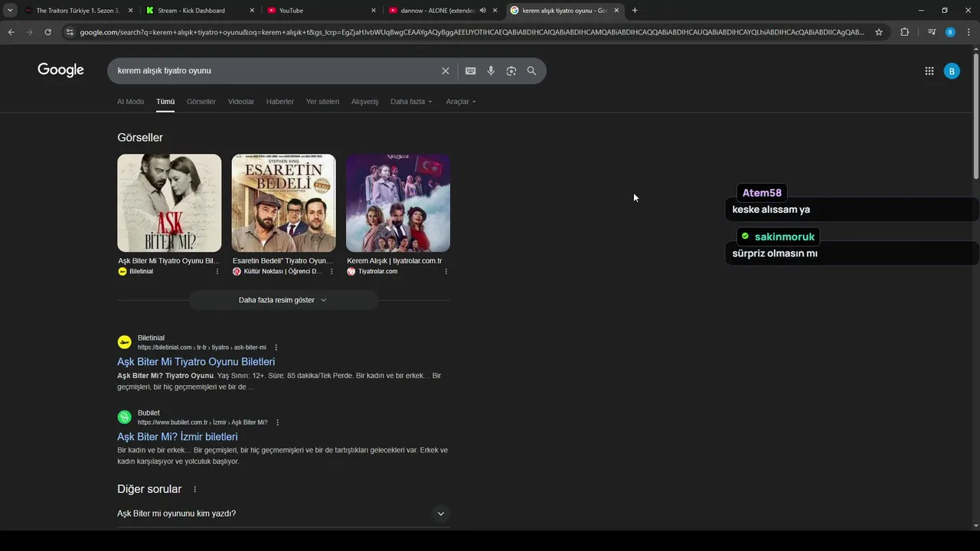The height and width of the screenshot is (551, 980).
Task: Click the Görseller section heading
Action: (x=140, y=138)
